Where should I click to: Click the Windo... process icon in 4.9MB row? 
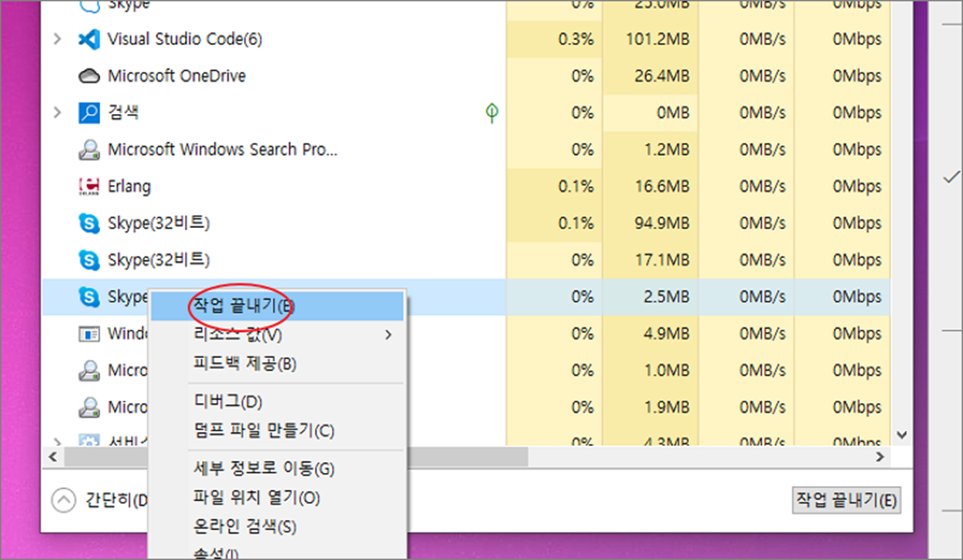click(89, 334)
